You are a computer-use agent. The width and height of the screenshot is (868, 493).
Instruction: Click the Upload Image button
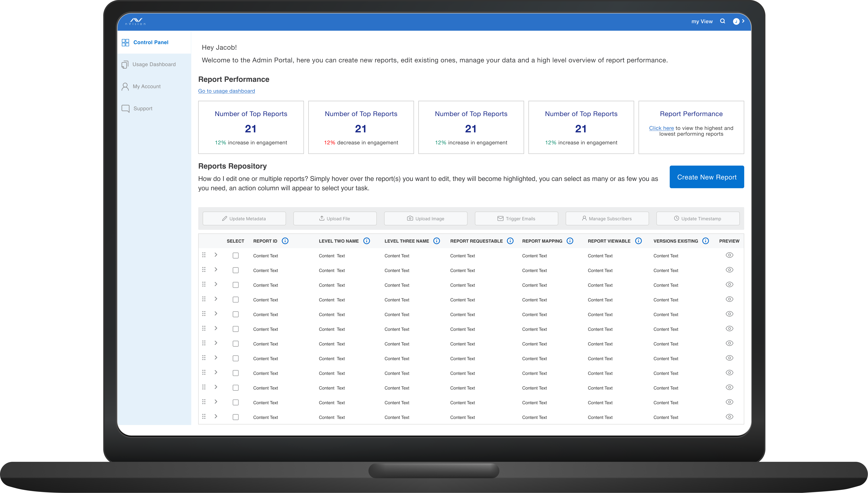pos(426,218)
